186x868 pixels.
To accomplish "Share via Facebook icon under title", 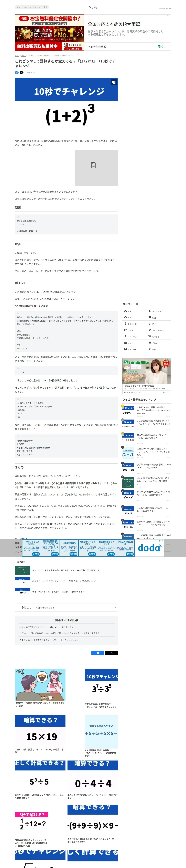I will 17,72.
